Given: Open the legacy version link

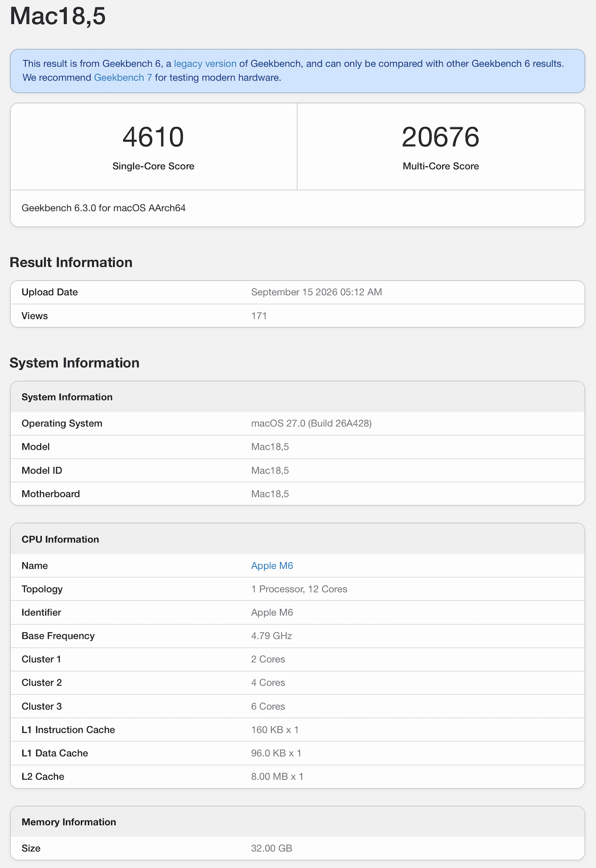Looking at the screenshot, I should click(205, 64).
